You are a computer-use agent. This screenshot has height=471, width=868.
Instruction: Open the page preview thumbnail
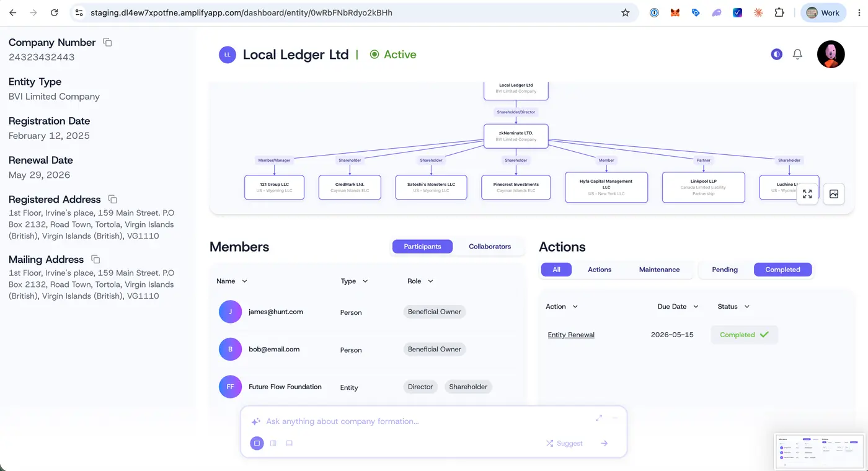click(x=818, y=451)
